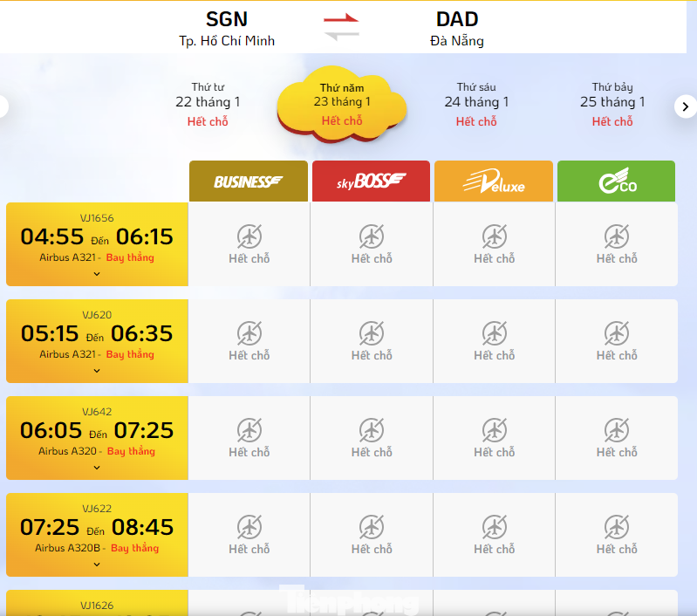
Task: Click sold-out plane icon for VJ1656 Eco
Action: (617, 236)
